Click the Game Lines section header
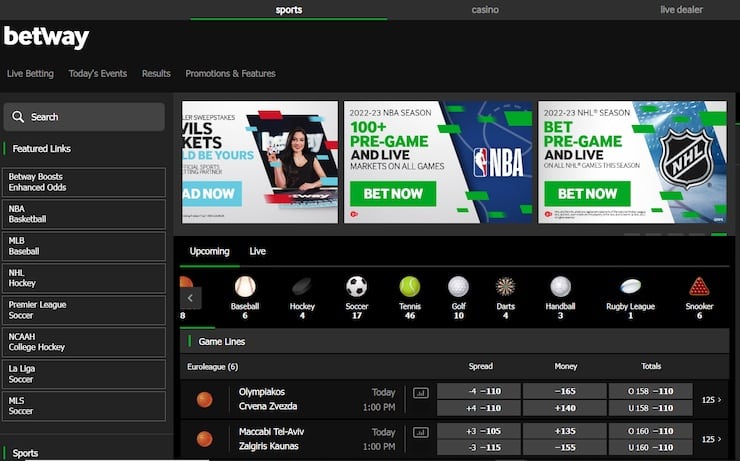 coord(454,342)
